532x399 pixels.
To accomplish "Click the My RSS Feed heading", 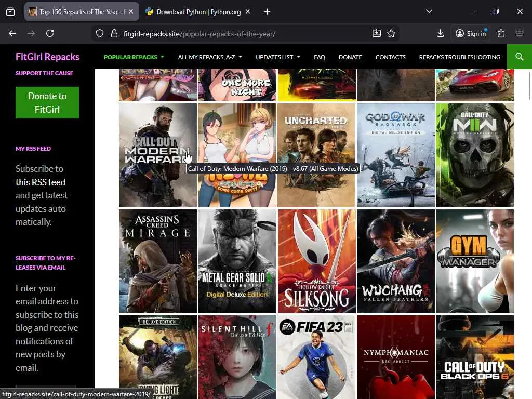I will [x=33, y=149].
